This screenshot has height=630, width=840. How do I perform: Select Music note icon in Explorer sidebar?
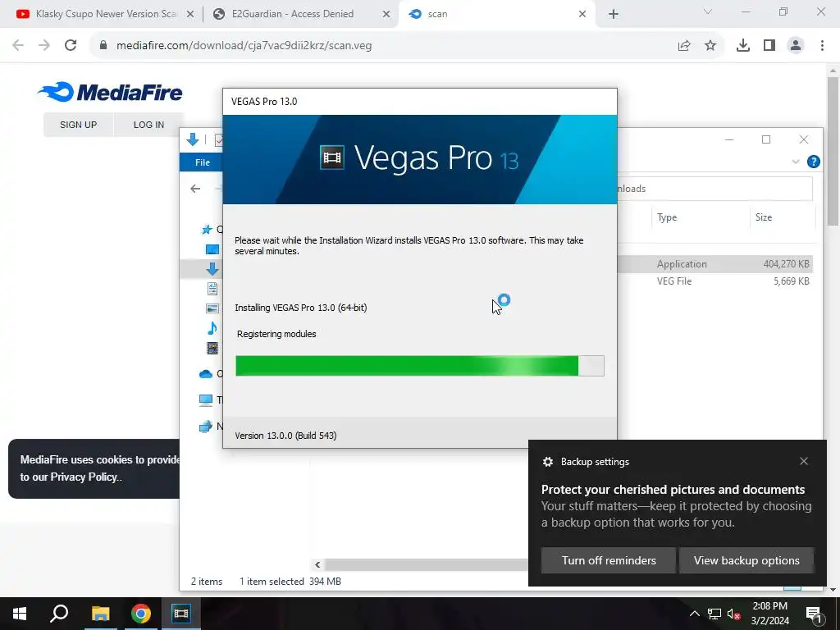(212, 328)
